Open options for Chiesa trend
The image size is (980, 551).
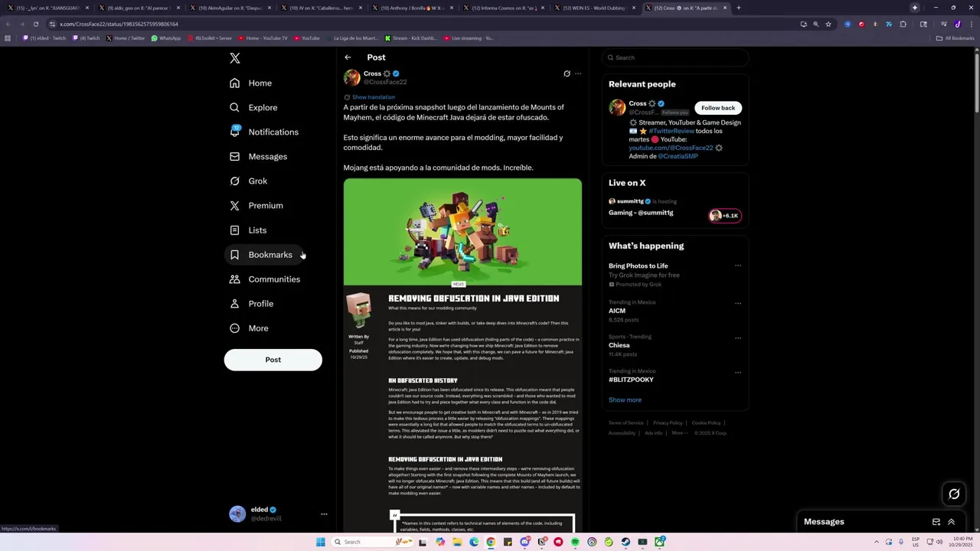[738, 337]
